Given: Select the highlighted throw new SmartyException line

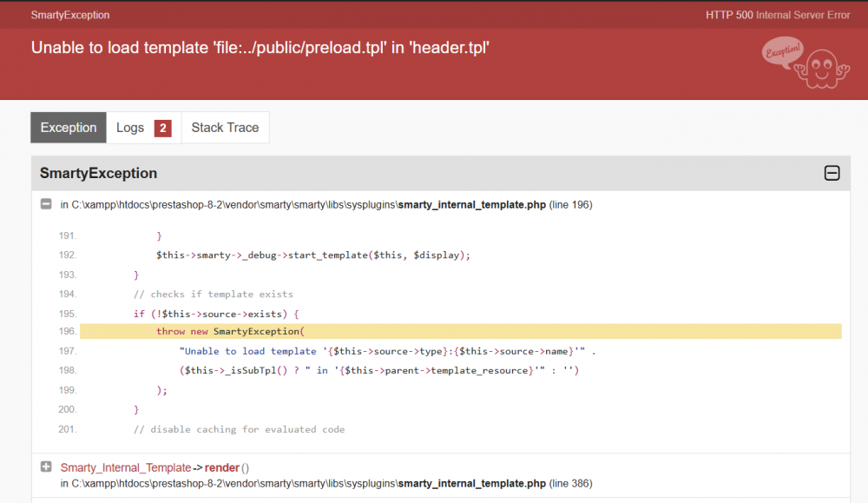Looking at the screenshot, I should tap(461, 331).
